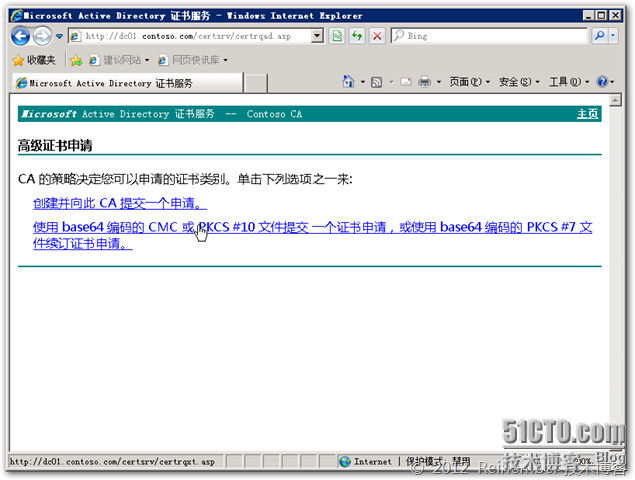Viewport: 635px width, 480px height.
Task: Click the 保护模式: 禁用 status text
Action: tap(438, 461)
